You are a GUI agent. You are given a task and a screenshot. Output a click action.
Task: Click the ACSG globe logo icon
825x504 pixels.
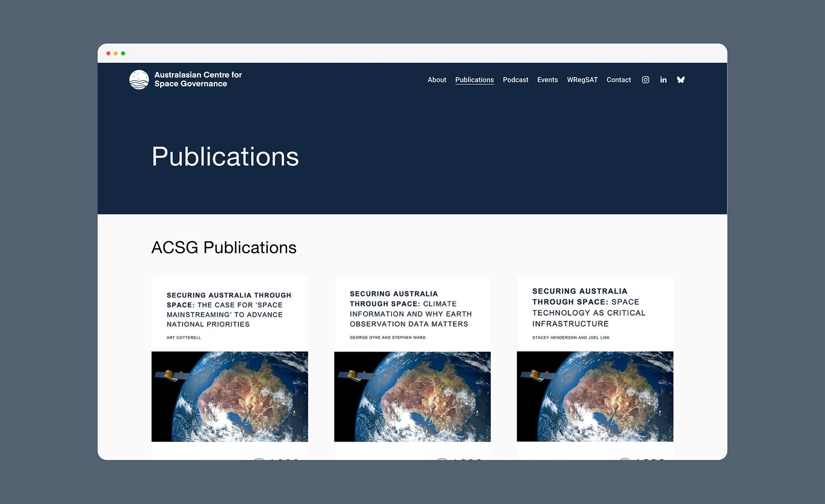click(139, 80)
